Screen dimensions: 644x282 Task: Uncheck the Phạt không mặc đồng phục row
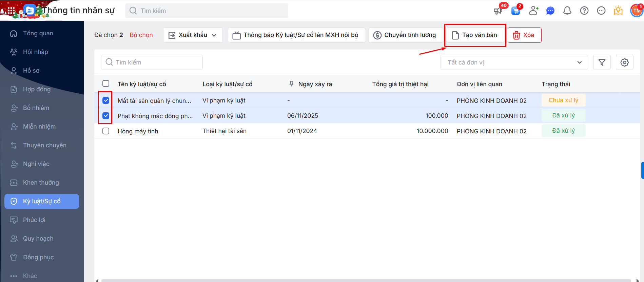pos(106,116)
